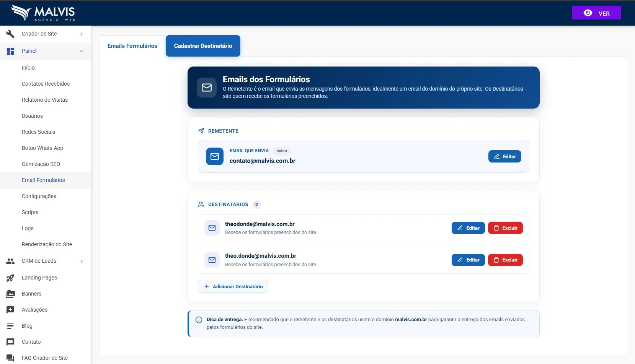The height and width of the screenshot is (364, 635).
Task: Click Adicionar Destinatário button
Action: click(233, 286)
